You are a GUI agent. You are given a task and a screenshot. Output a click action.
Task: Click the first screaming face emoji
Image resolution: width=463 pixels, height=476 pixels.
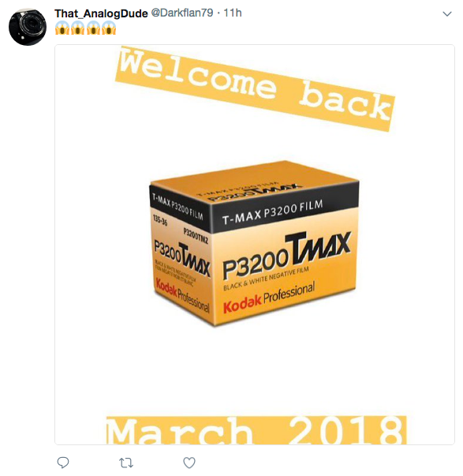click(62, 28)
